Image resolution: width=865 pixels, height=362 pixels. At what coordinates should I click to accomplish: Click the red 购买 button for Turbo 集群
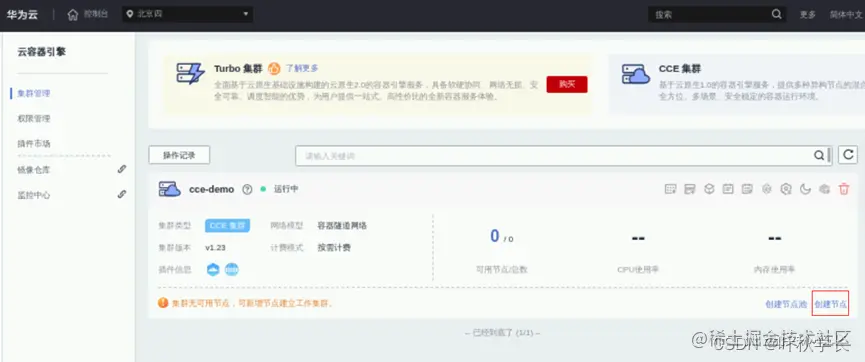[x=567, y=84]
